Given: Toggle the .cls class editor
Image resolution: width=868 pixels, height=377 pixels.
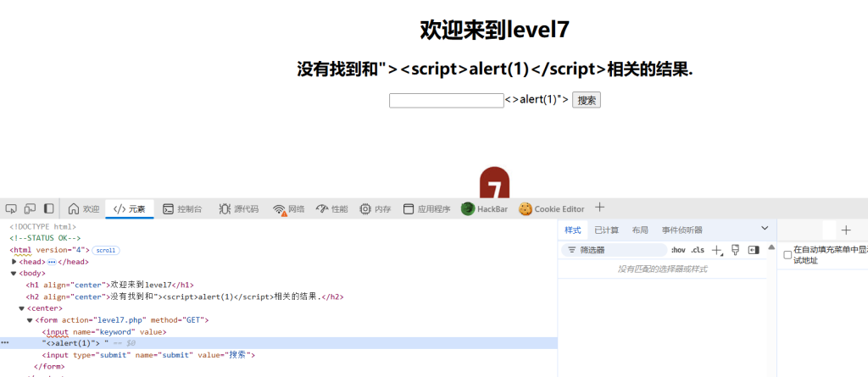Looking at the screenshot, I should (698, 250).
